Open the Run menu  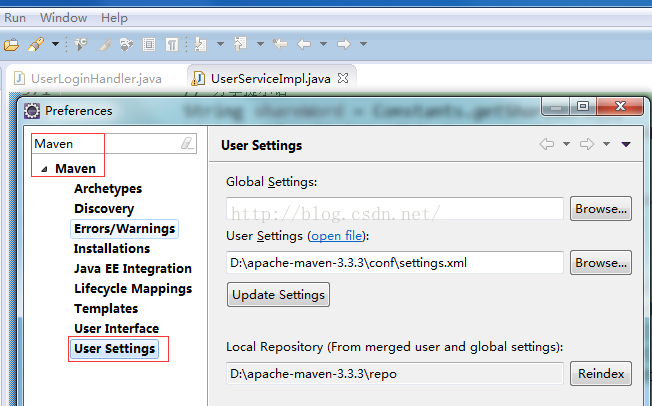coord(15,18)
